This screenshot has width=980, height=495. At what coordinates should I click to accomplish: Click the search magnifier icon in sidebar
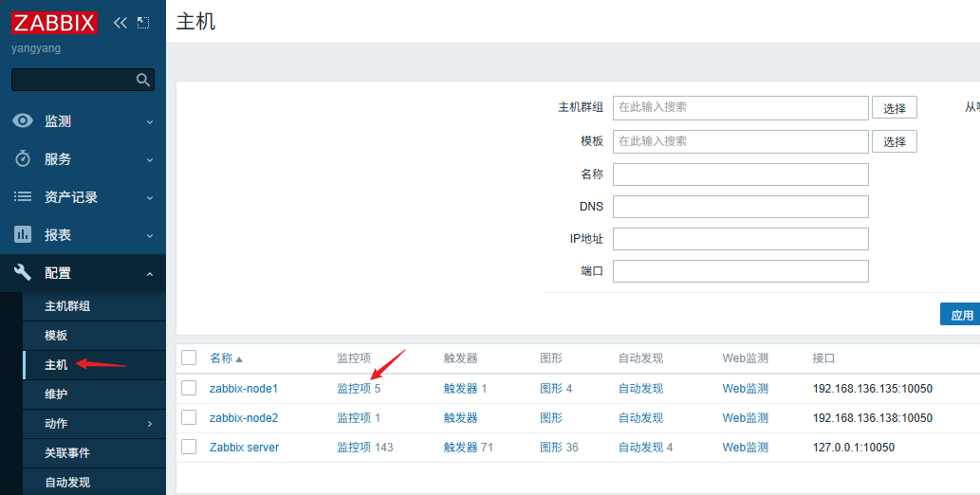pyautogui.click(x=143, y=80)
